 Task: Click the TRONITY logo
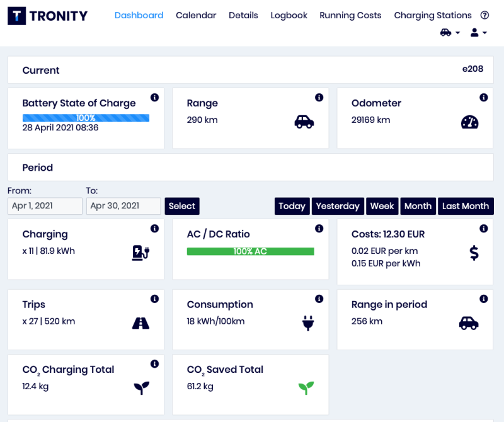[48, 16]
